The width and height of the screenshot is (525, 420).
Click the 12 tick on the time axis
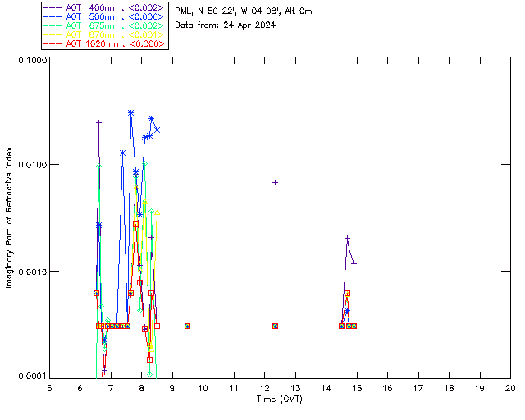point(264,387)
